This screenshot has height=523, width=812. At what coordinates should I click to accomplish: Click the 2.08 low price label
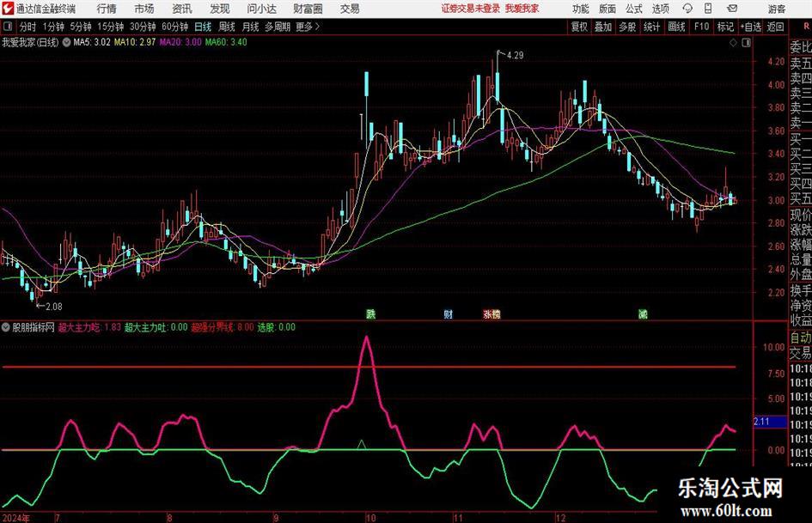[x=54, y=307]
